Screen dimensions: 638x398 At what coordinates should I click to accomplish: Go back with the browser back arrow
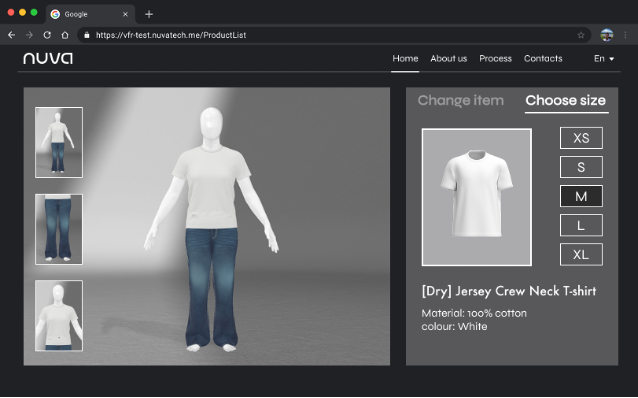(x=11, y=35)
